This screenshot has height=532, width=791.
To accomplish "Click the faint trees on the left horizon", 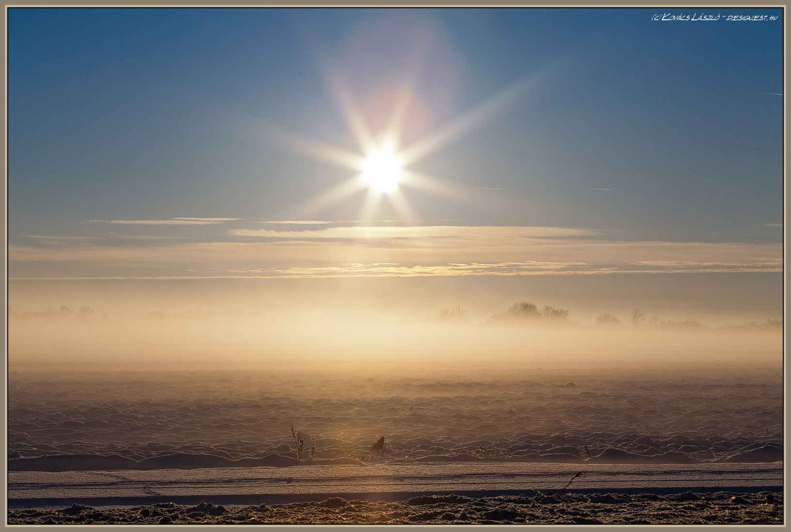I will coord(73,311).
